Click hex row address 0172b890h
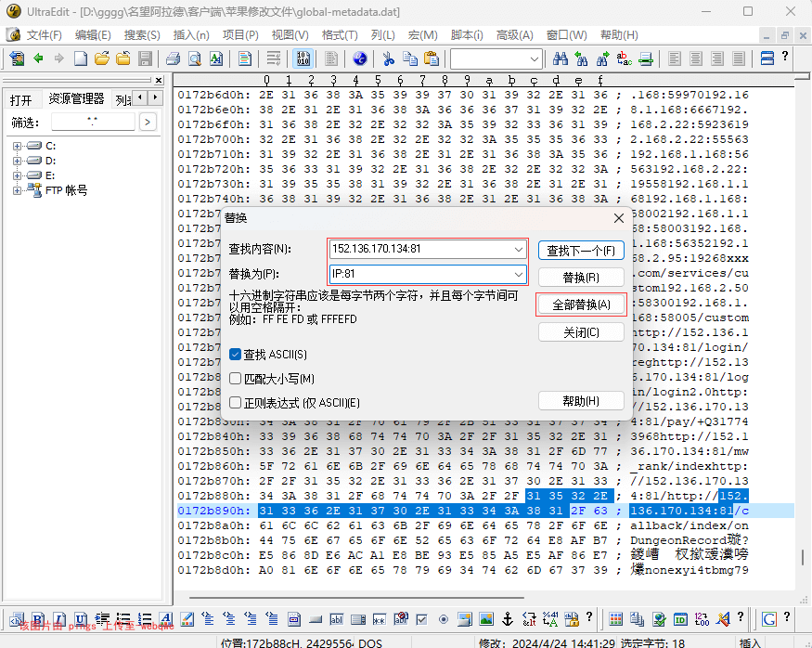 point(213,511)
